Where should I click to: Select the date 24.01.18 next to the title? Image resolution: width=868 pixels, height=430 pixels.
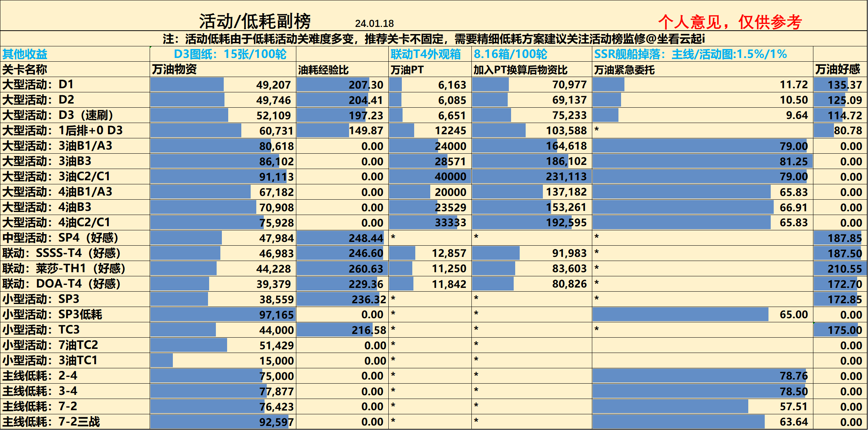click(x=374, y=22)
